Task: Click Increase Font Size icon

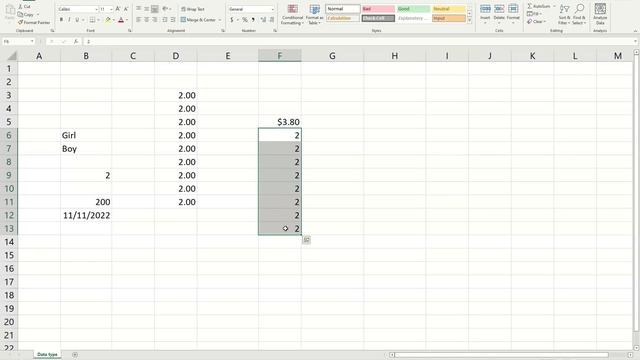Action: pyautogui.click(x=118, y=9)
